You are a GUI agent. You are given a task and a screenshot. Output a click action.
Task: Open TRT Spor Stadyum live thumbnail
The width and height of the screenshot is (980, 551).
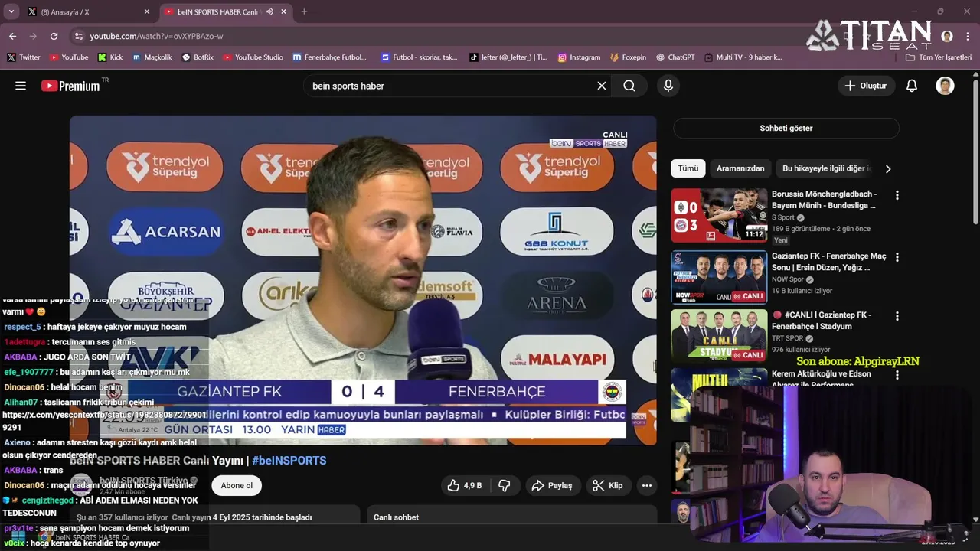(719, 335)
